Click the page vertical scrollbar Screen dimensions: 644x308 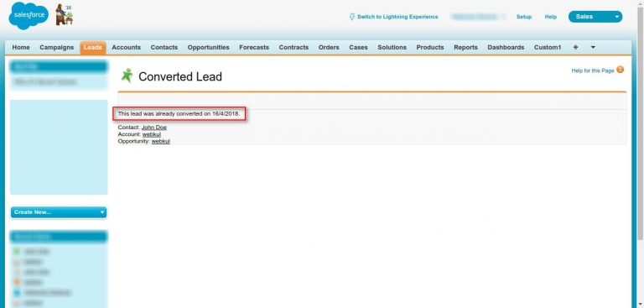pyautogui.click(x=641, y=123)
